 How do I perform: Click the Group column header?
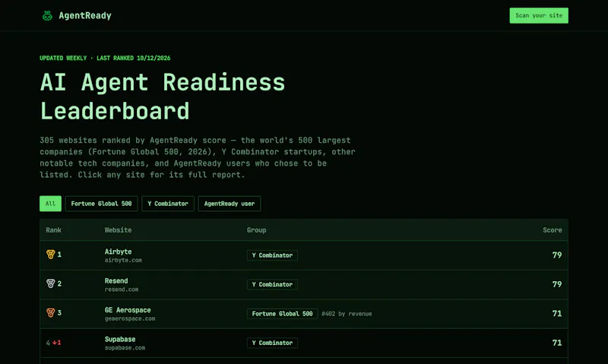click(256, 229)
